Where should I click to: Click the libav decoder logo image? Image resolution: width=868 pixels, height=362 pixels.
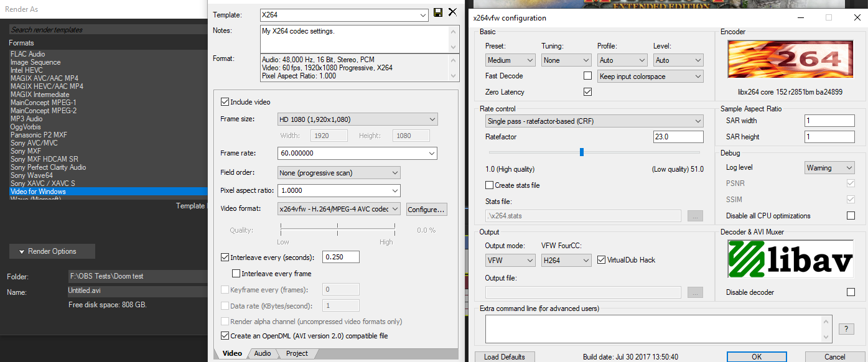pyautogui.click(x=790, y=259)
